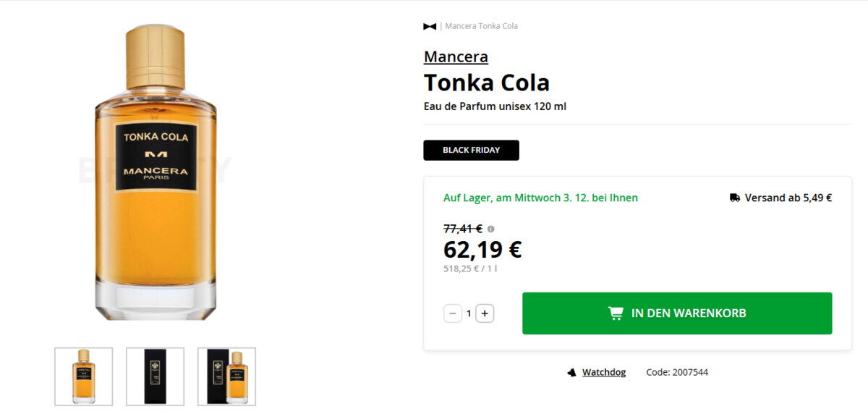Click the Tonka Cola product title

(x=486, y=83)
